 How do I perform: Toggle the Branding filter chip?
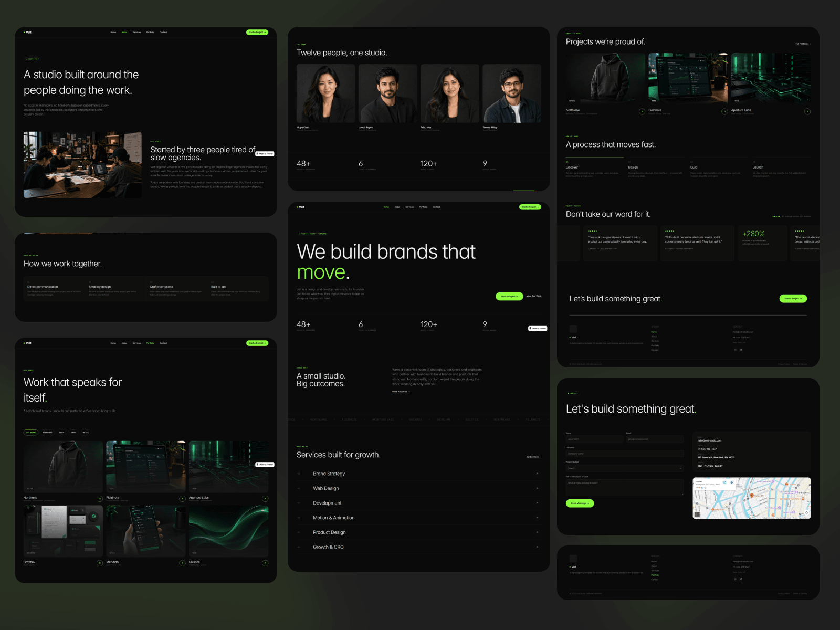47,433
